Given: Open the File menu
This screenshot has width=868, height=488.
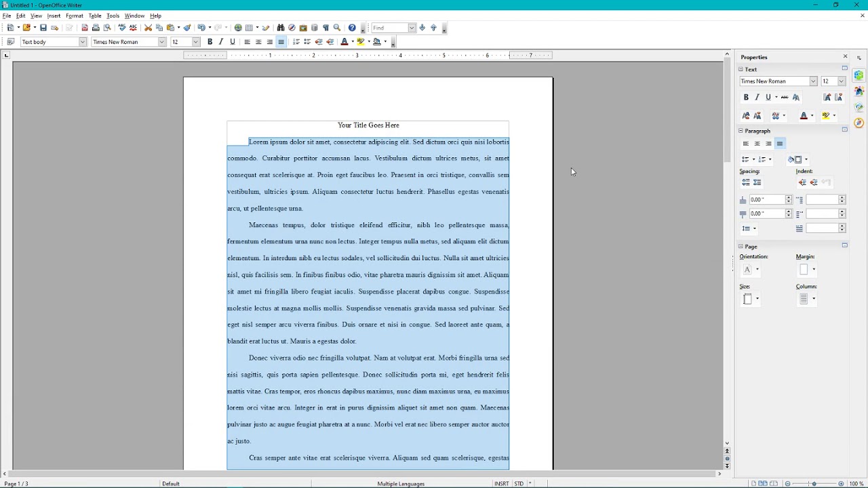Looking at the screenshot, I should click(7, 16).
